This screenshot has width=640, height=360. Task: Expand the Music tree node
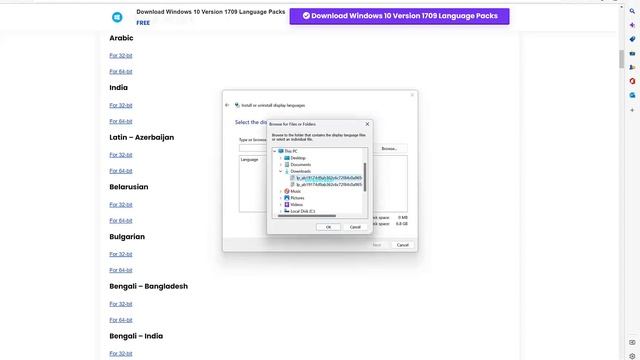click(281, 191)
